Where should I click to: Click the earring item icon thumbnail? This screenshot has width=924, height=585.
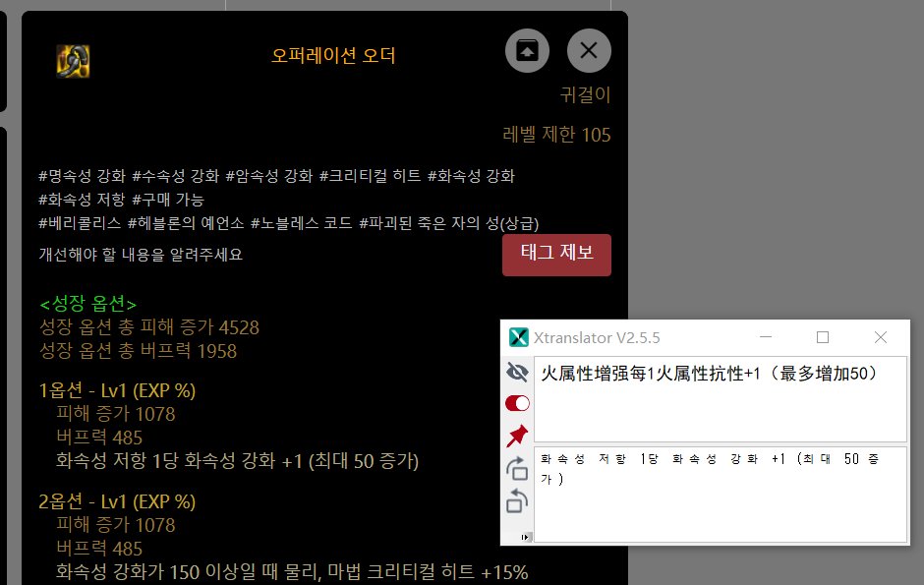click(x=73, y=61)
